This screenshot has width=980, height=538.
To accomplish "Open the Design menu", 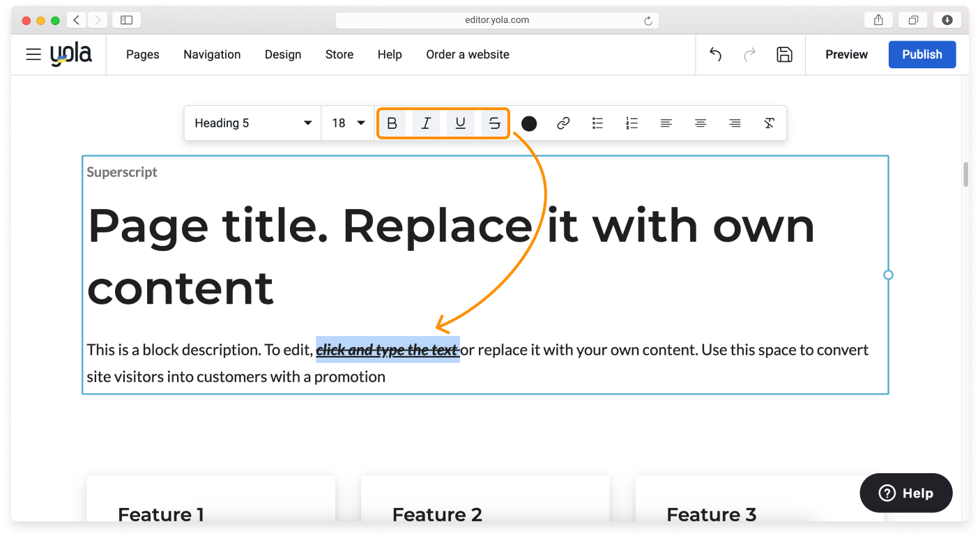I will (283, 54).
